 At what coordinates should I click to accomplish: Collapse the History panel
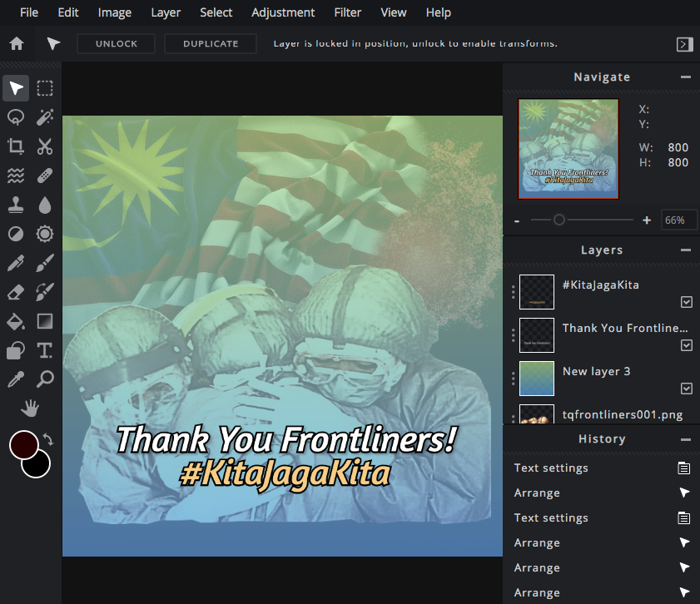[x=686, y=439]
